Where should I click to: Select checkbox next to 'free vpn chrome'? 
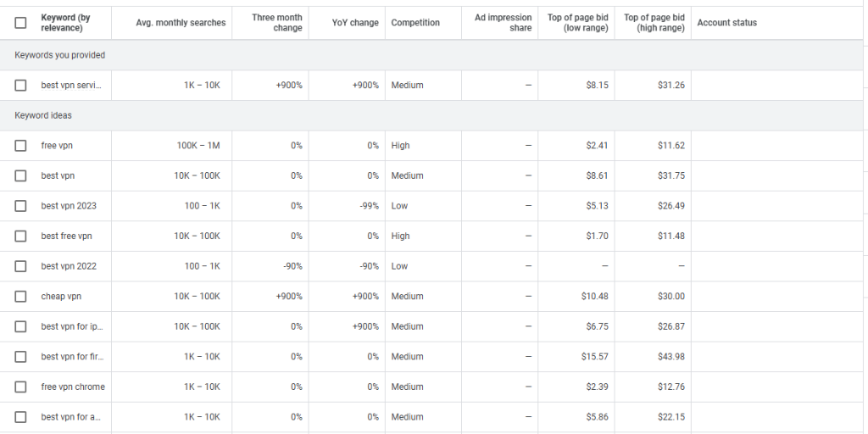click(20, 387)
